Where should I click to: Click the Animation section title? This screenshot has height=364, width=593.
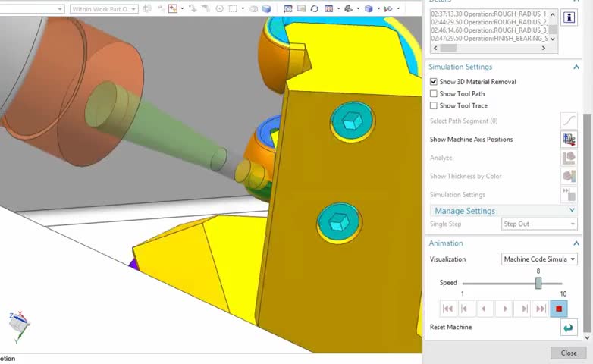pyautogui.click(x=446, y=243)
